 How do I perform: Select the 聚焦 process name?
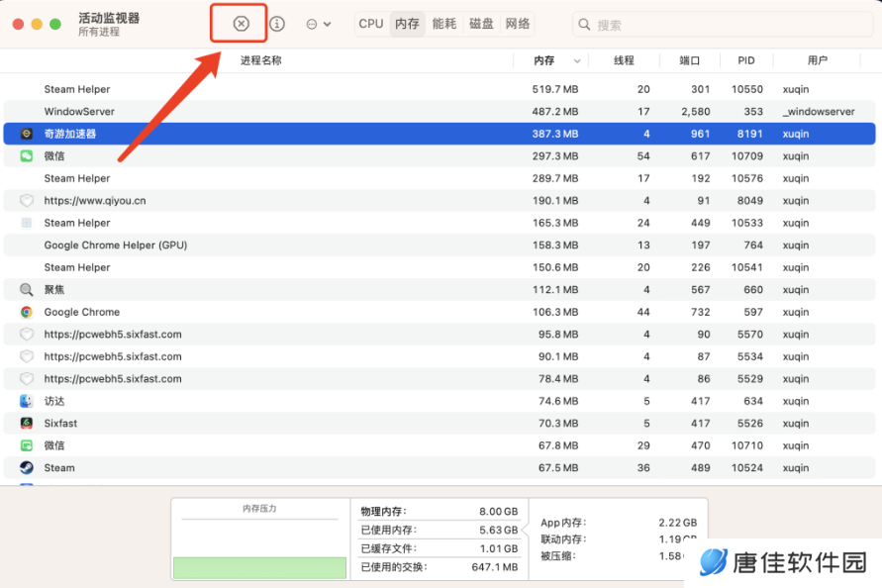(54, 290)
